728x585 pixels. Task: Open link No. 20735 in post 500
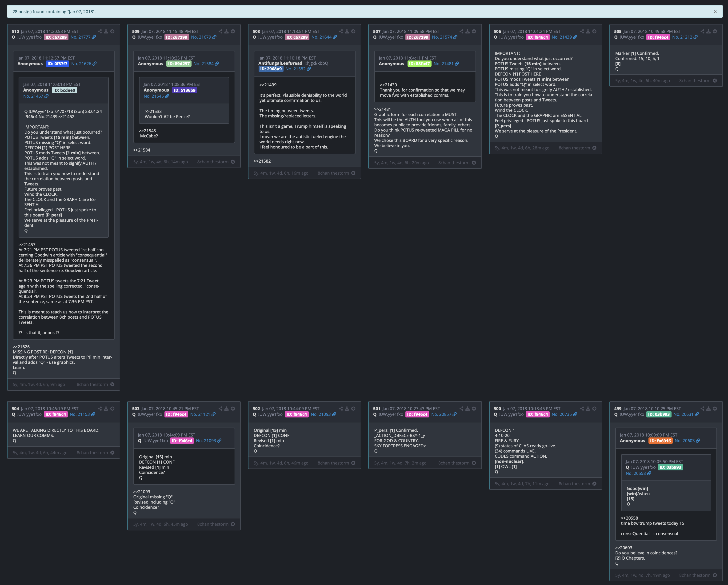564,414
